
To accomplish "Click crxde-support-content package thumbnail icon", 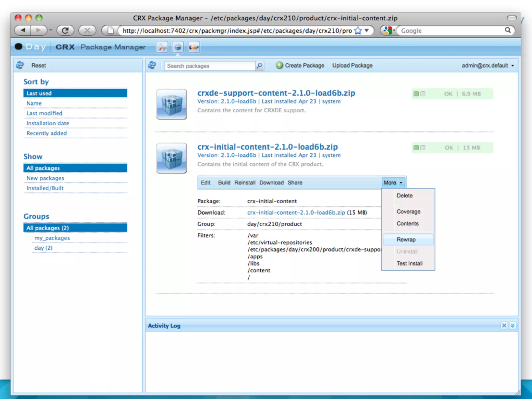I will pos(171,104).
